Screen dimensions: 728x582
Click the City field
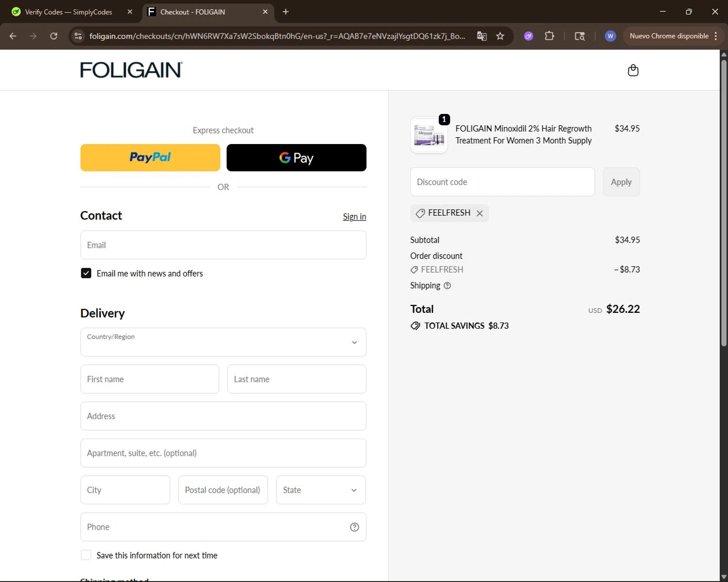pyautogui.click(x=125, y=490)
